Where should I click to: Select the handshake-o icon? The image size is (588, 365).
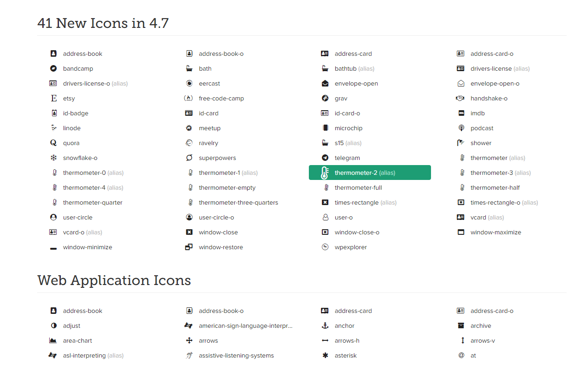click(x=460, y=99)
